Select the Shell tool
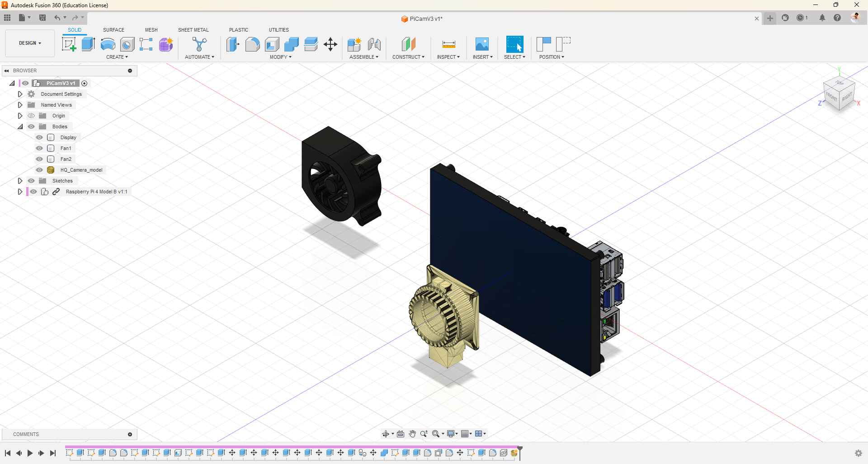Screen dimensions: 868x464 [x=272, y=44]
